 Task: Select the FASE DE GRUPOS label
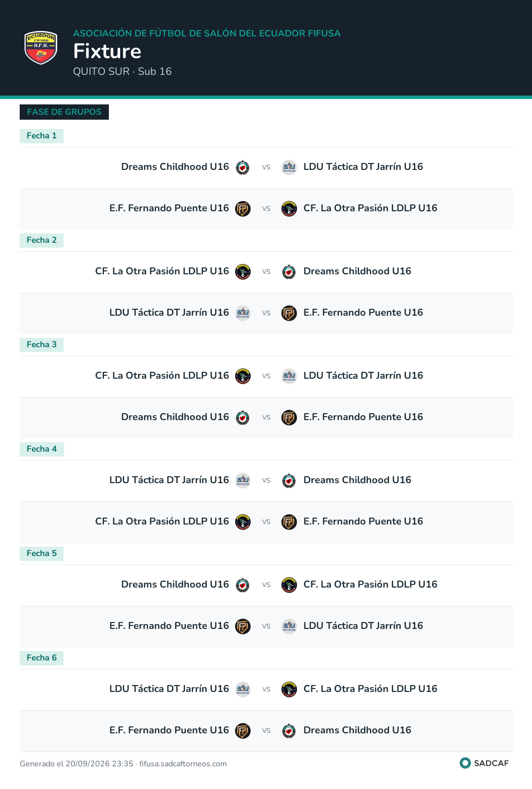[x=64, y=112]
